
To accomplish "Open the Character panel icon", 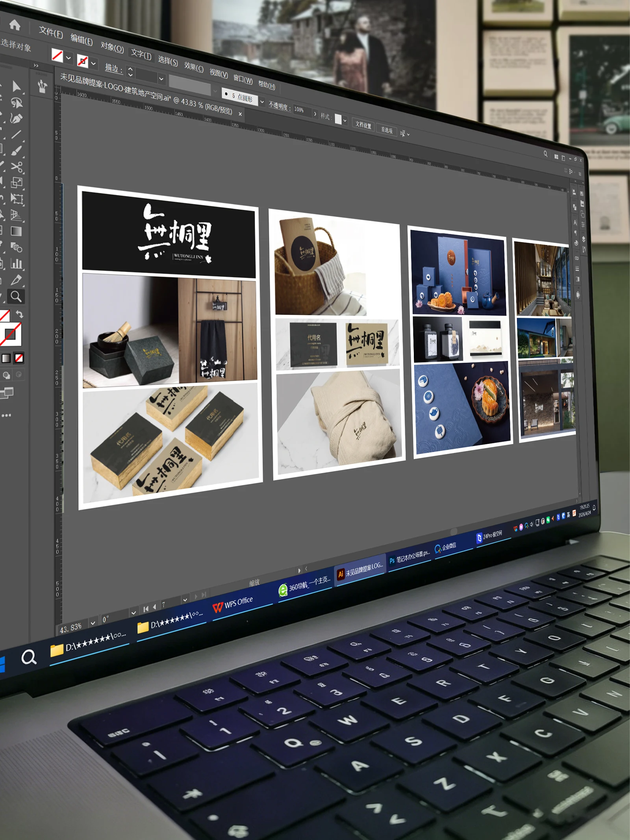I will point(575,223).
